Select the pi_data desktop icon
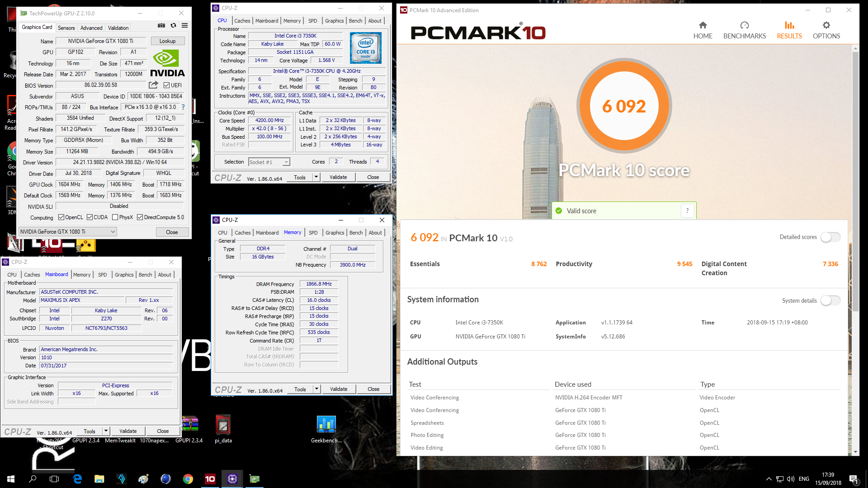 coord(223,429)
